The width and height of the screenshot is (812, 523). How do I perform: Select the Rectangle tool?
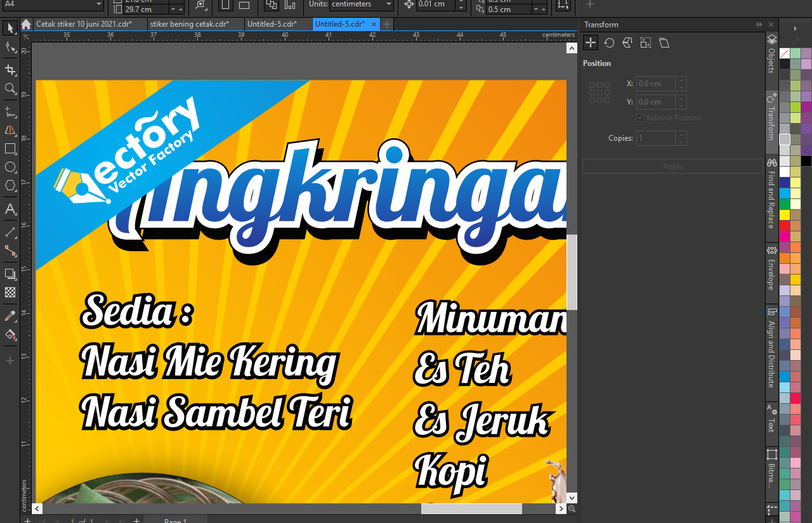pyautogui.click(x=10, y=149)
